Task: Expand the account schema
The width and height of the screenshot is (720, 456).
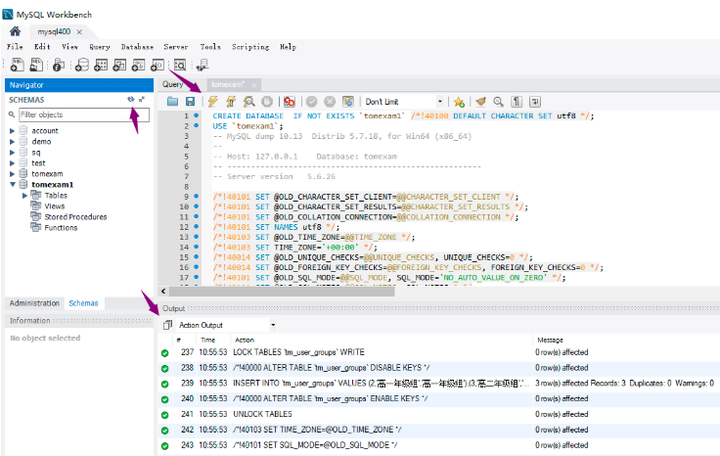Action: [x=12, y=131]
